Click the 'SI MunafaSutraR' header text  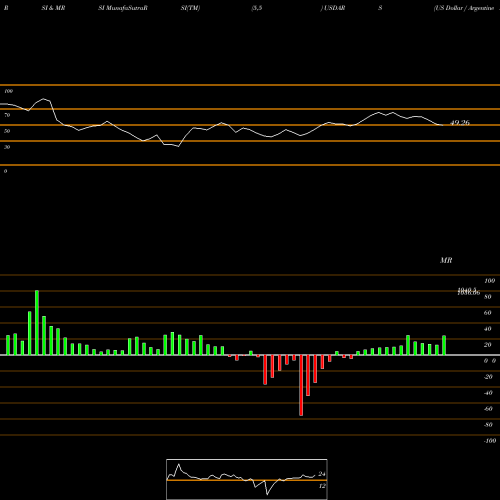pyautogui.click(x=123, y=8)
